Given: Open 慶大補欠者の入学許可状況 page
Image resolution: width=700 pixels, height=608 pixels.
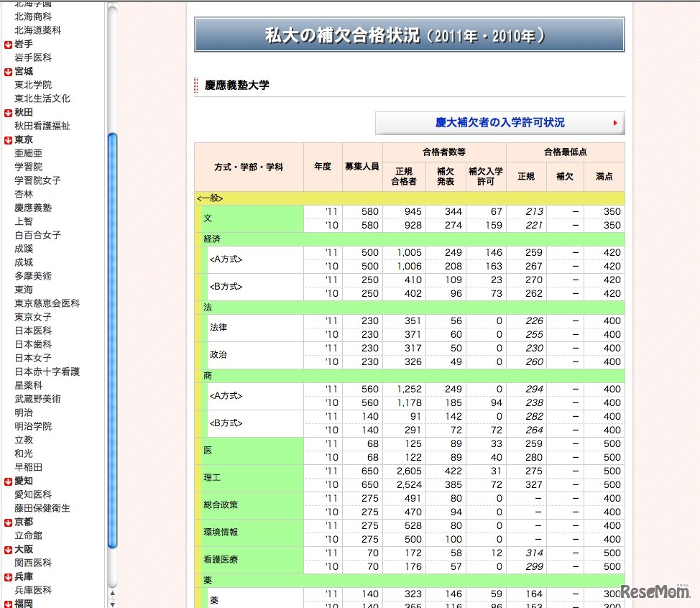Looking at the screenshot, I should tap(499, 123).
